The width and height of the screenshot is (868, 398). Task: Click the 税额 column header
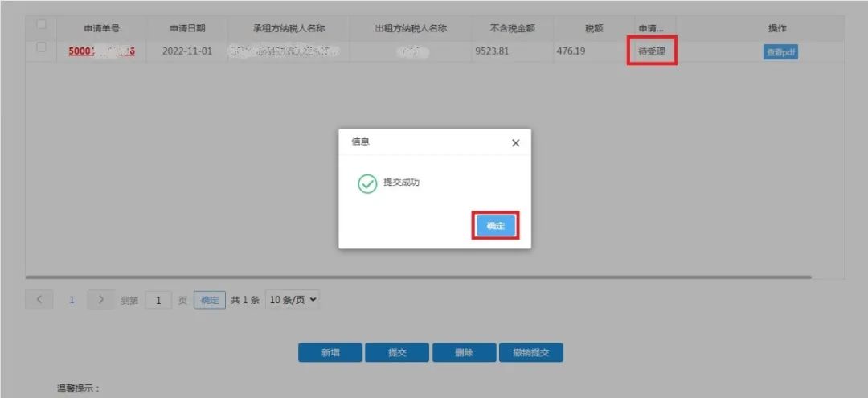[x=594, y=28]
